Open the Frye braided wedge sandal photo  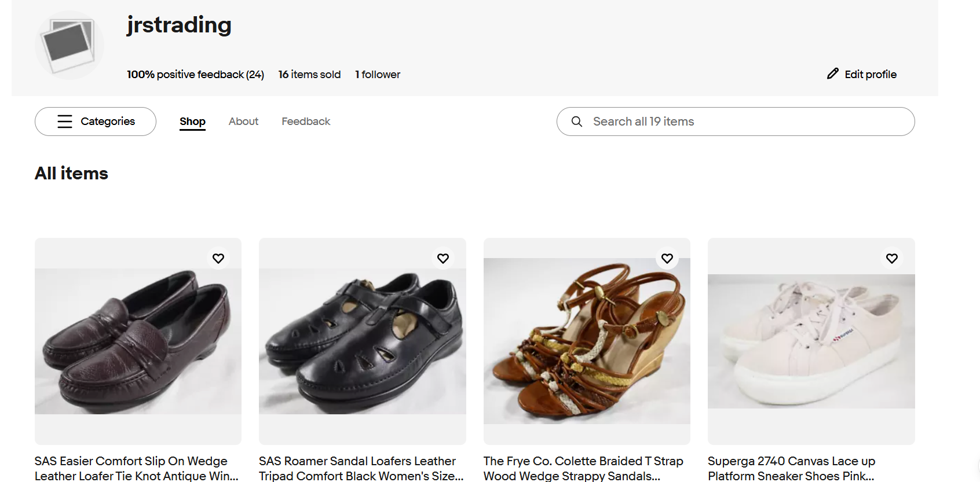tap(587, 341)
